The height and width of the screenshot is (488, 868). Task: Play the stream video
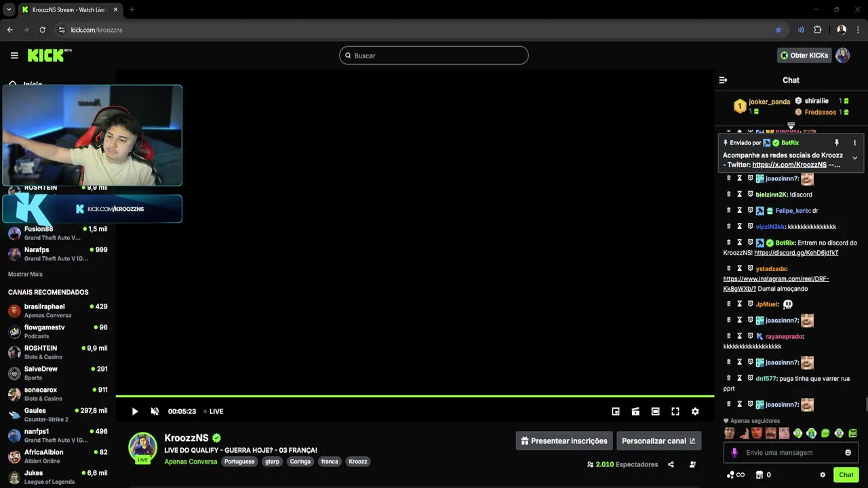134,411
